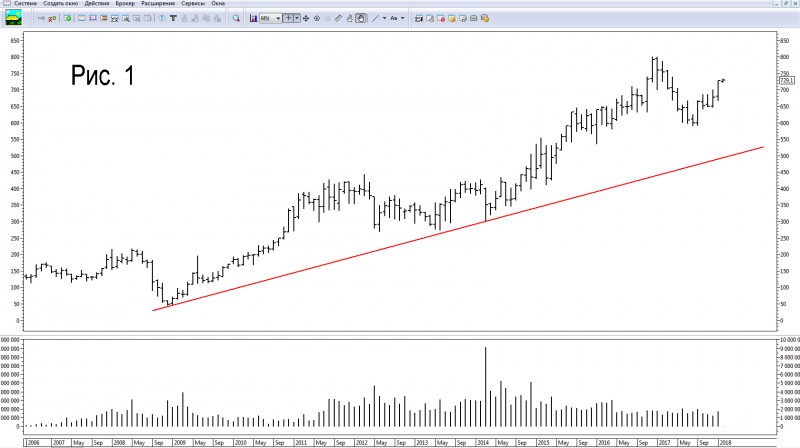
Task: Click the bar chart type icon
Action: 253,18
